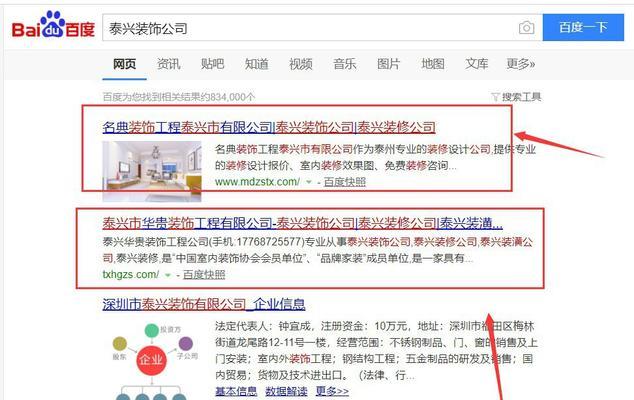Open 百度快照 for the txhgzs.com result
The width and height of the screenshot is (634, 400).
204,275
